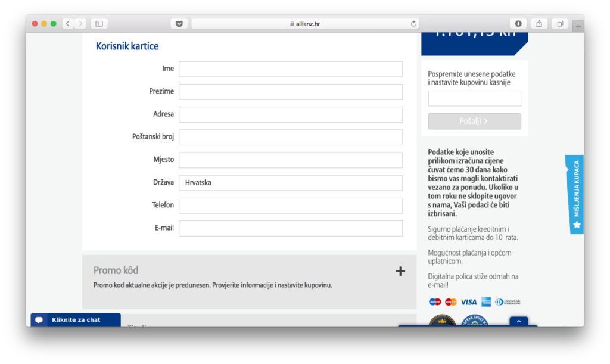Show all tabs overview icon
610x364 pixels.
[x=560, y=24]
